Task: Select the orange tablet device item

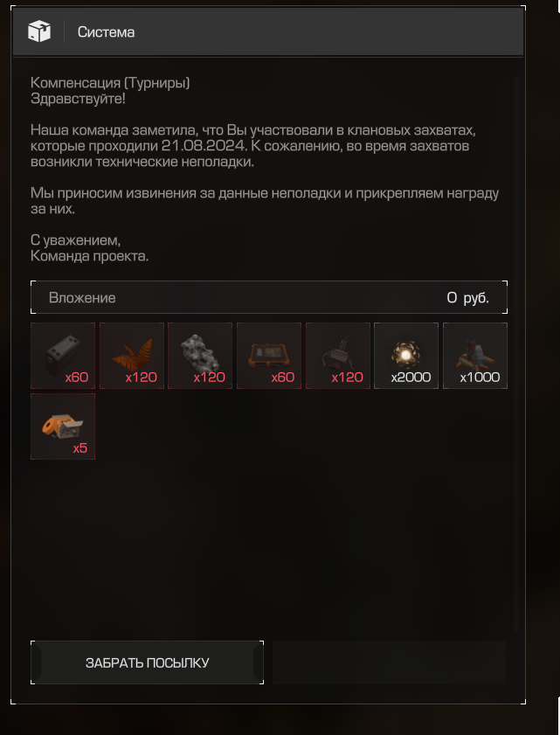Action: pyautogui.click(x=269, y=356)
